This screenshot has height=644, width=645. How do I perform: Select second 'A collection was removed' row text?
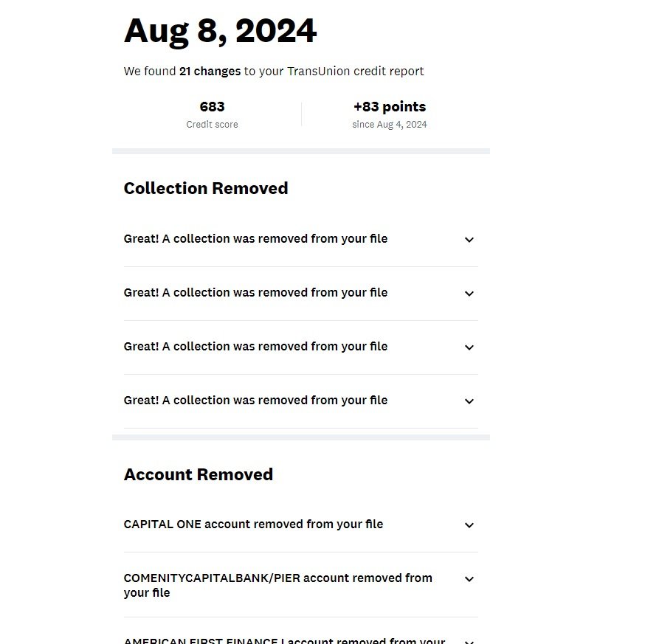pyautogui.click(x=255, y=293)
